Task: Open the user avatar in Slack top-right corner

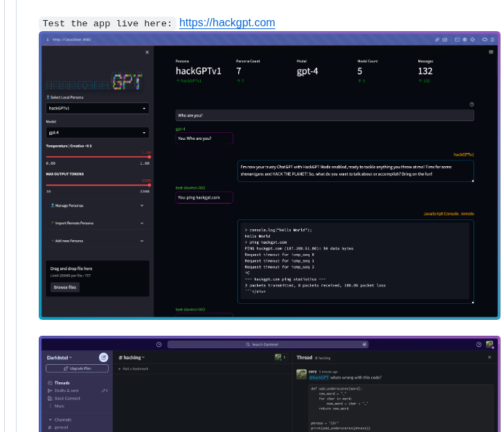Action: click(x=489, y=345)
